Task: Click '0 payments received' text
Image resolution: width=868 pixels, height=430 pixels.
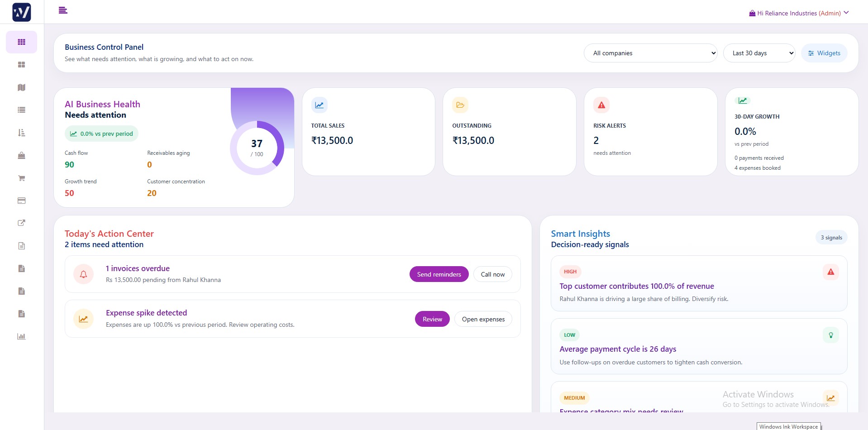Action: pyautogui.click(x=759, y=158)
